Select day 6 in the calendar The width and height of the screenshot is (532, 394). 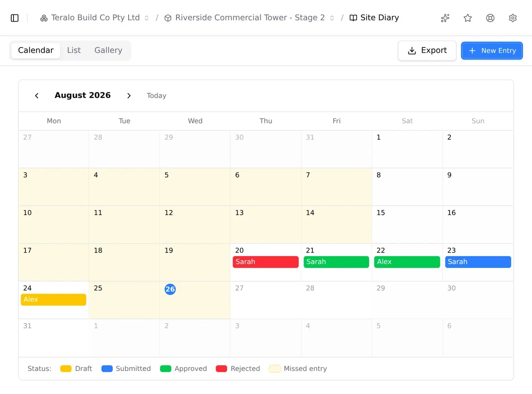pos(266,187)
